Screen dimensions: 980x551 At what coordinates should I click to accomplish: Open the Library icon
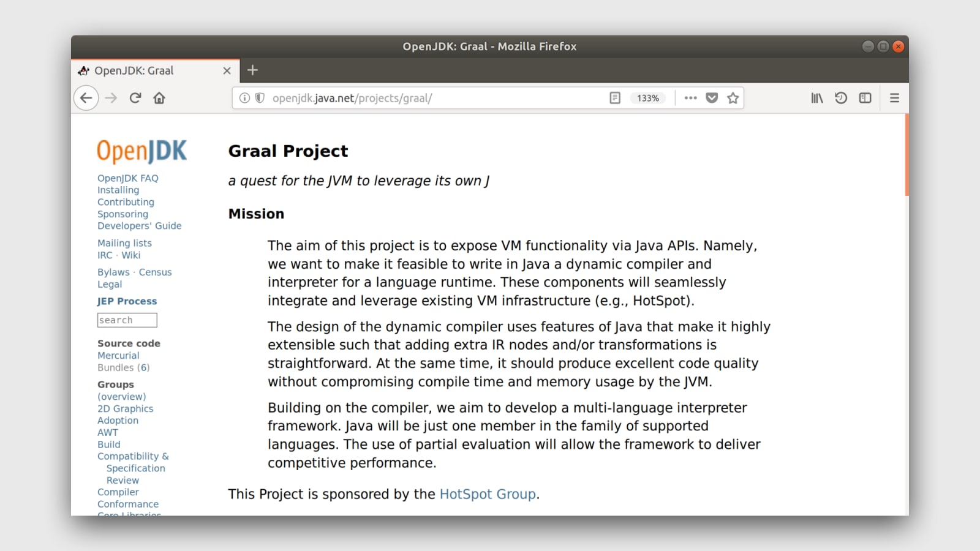tap(817, 98)
